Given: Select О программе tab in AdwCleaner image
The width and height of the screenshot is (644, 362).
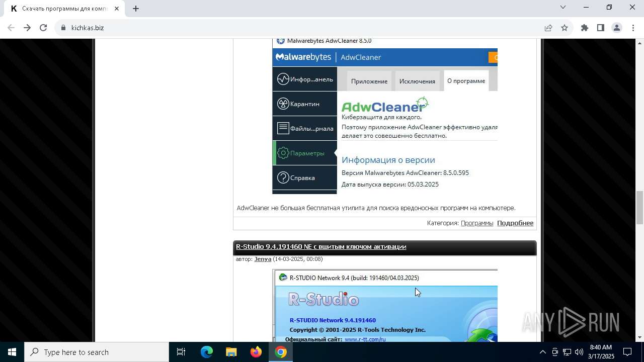Looking at the screenshot, I should point(466,80).
